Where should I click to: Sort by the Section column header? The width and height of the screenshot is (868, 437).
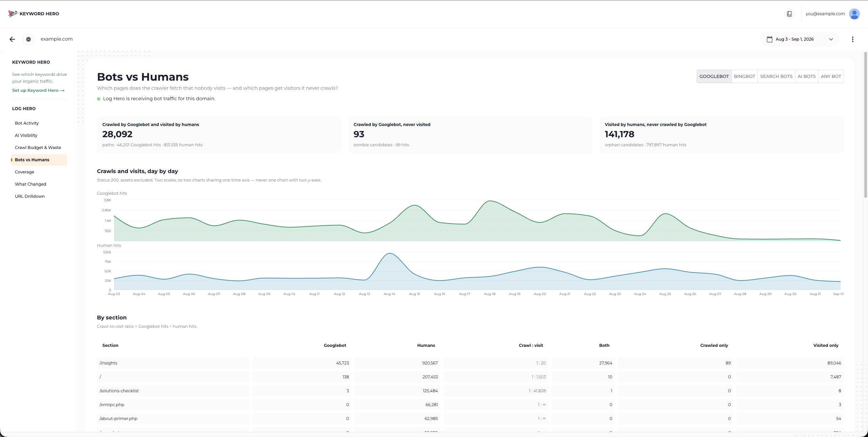(x=110, y=345)
